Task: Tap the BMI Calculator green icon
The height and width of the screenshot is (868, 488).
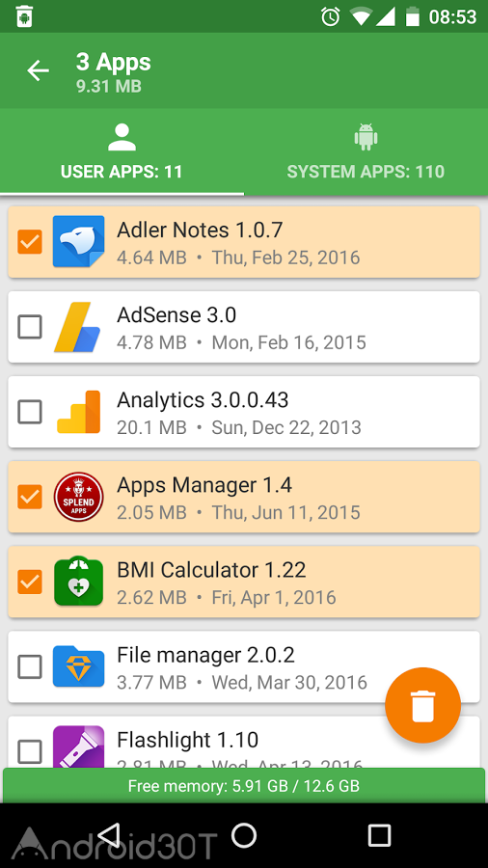Action: point(78,582)
